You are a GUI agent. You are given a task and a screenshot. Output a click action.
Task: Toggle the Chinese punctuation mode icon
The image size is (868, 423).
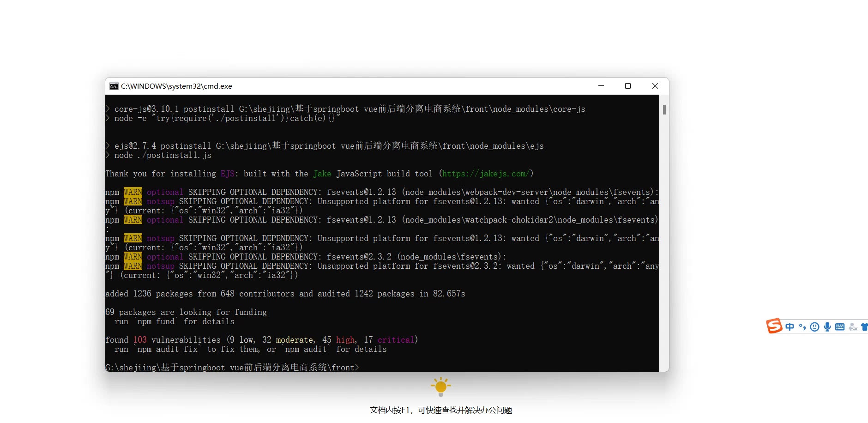click(802, 327)
